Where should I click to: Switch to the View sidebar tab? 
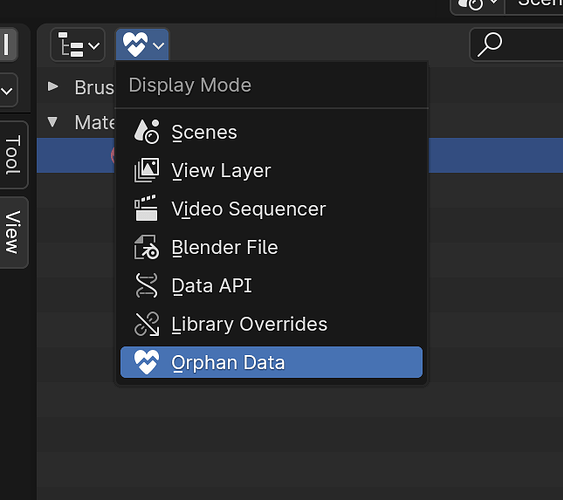pos(13,232)
